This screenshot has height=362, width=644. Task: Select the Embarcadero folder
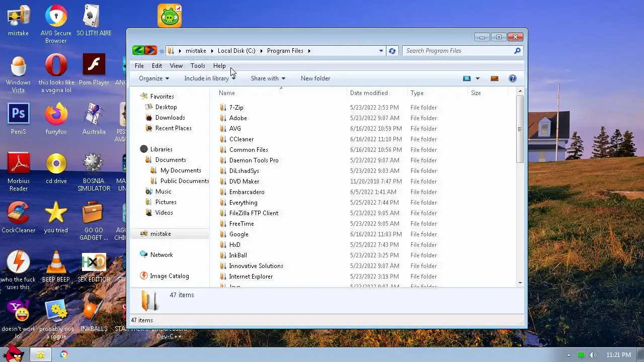[x=247, y=192]
